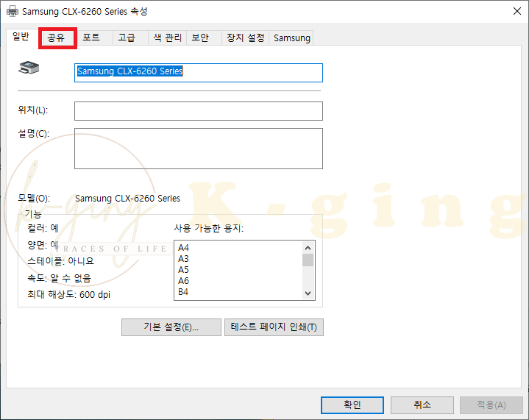Select A5 in the paper list
The image size is (529, 420).
(183, 270)
